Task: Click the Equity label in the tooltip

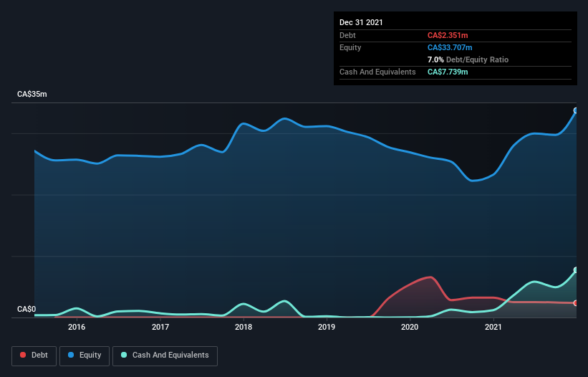Action: tap(350, 47)
